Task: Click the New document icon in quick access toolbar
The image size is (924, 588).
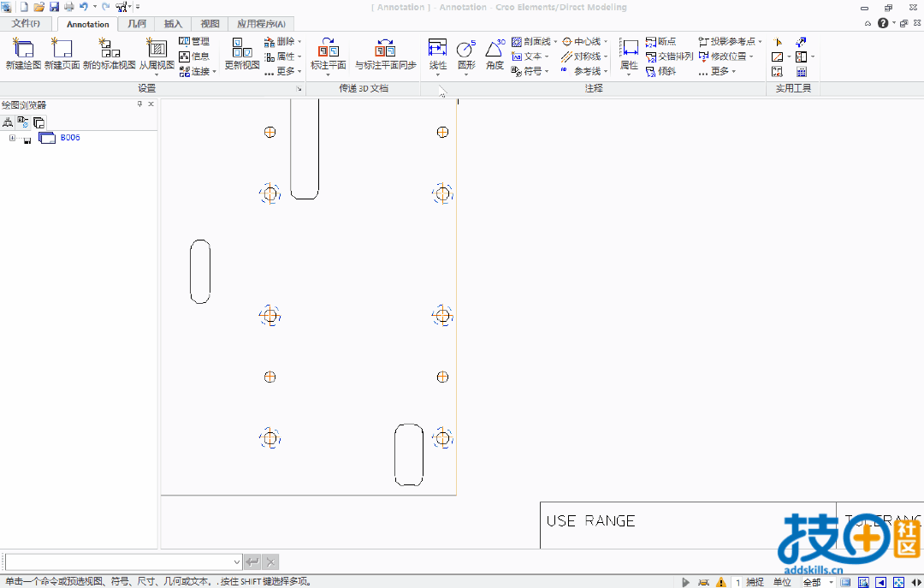Action: pyautogui.click(x=24, y=7)
